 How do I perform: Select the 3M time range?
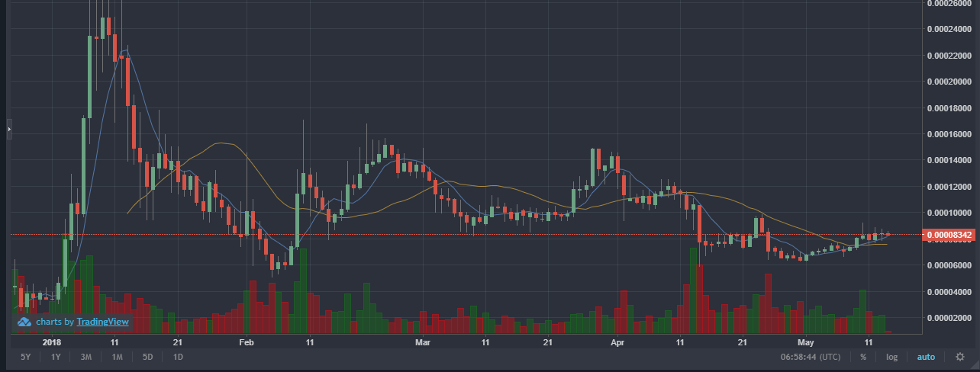[86, 357]
